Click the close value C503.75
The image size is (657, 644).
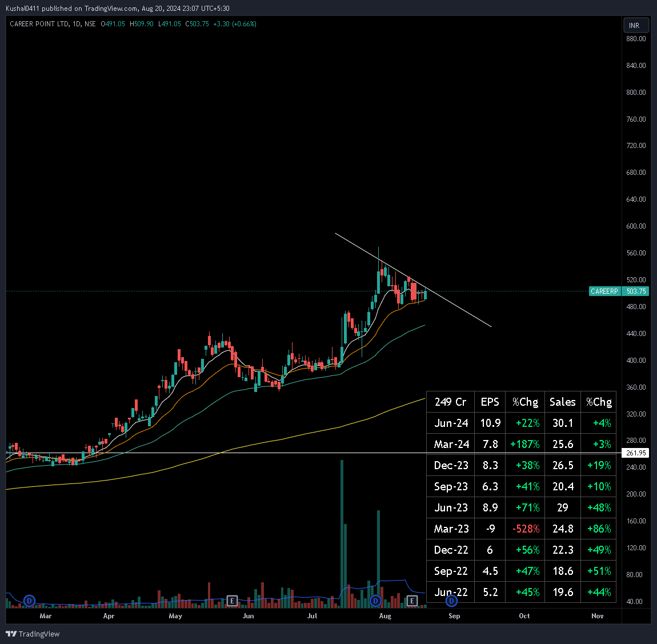[x=197, y=24]
